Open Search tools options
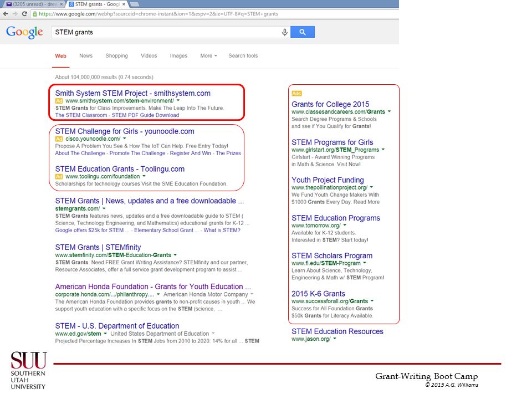This screenshot has width=532, height=399. pos(243,55)
